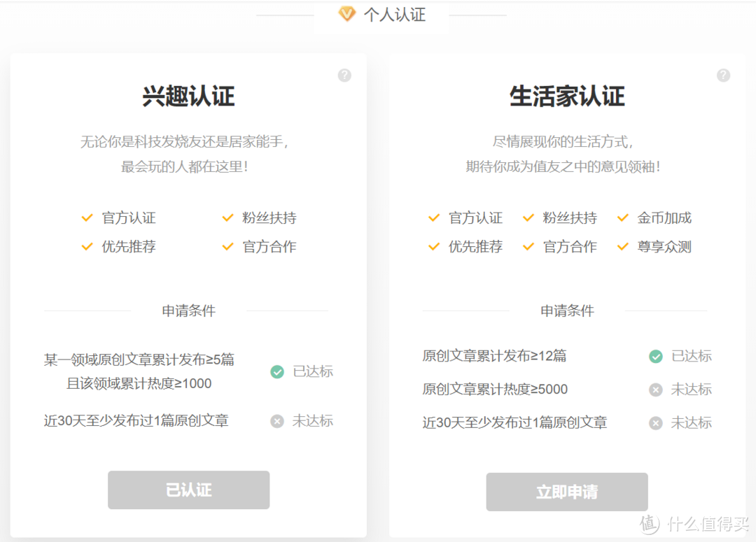
Task: Click 粉丝扶持 in 生活家认证 card
Action: click(570, 217)
